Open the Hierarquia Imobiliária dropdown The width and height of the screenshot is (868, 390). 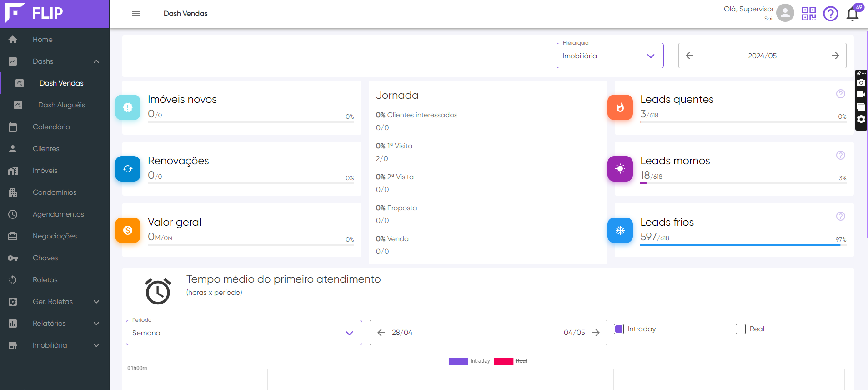point(610,56)
